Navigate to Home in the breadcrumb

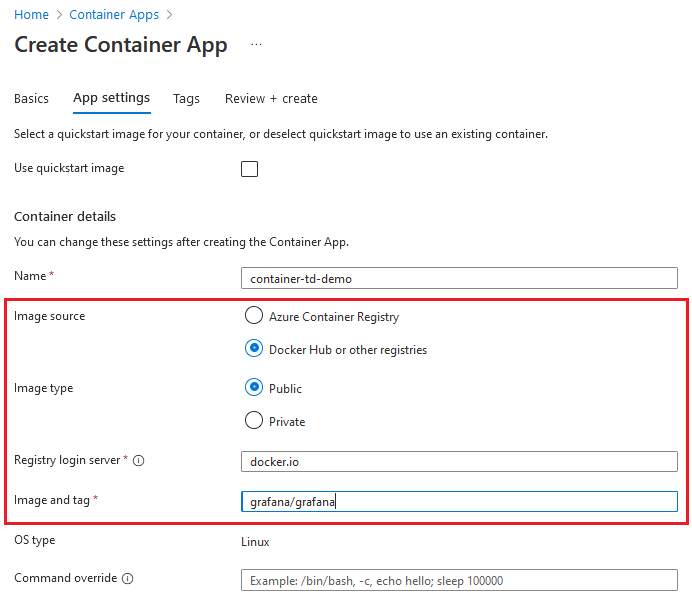[x=31, y=15]
